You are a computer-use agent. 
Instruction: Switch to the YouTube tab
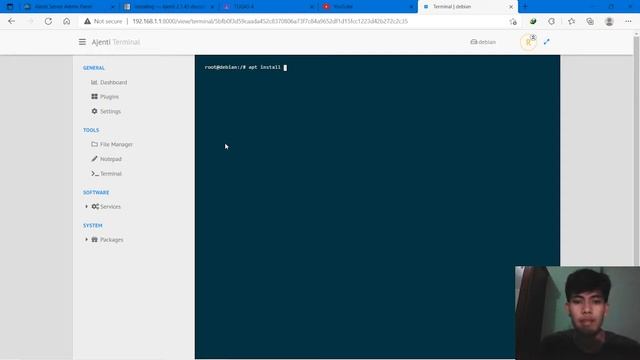pos(367,7)
